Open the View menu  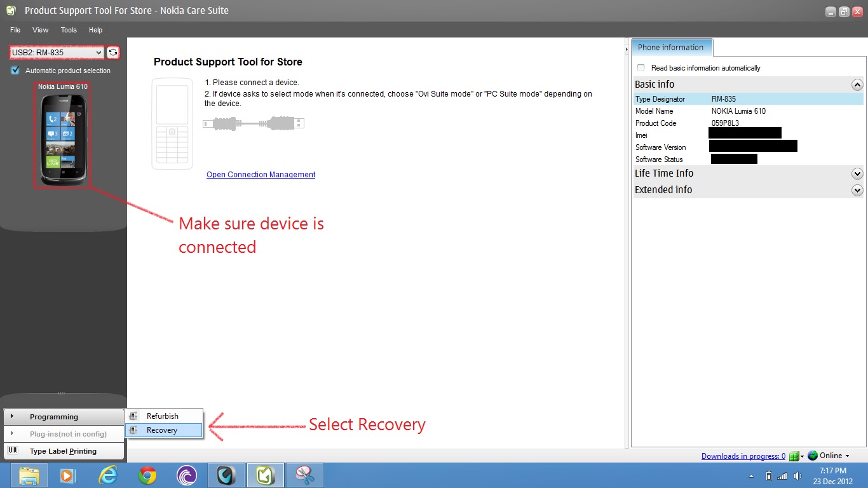(x=41, y=30)
